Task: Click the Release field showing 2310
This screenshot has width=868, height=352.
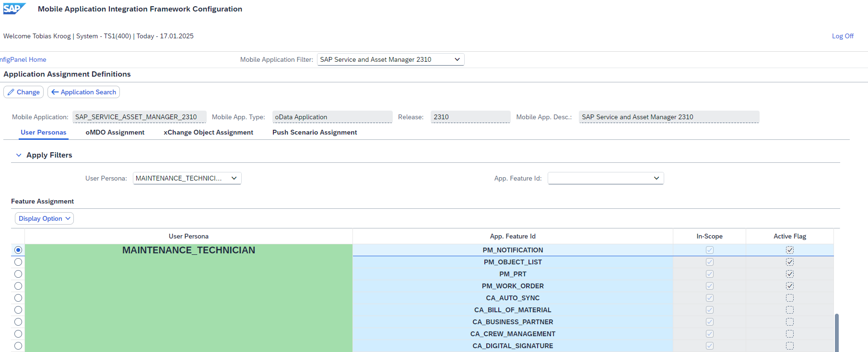Action: coord(470,117)
